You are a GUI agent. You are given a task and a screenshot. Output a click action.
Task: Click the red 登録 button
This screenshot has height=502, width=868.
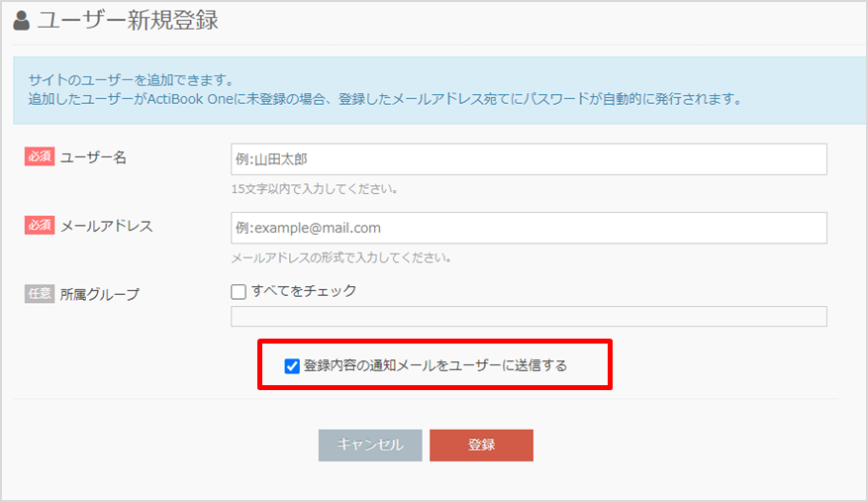click(x=481, y=445)
